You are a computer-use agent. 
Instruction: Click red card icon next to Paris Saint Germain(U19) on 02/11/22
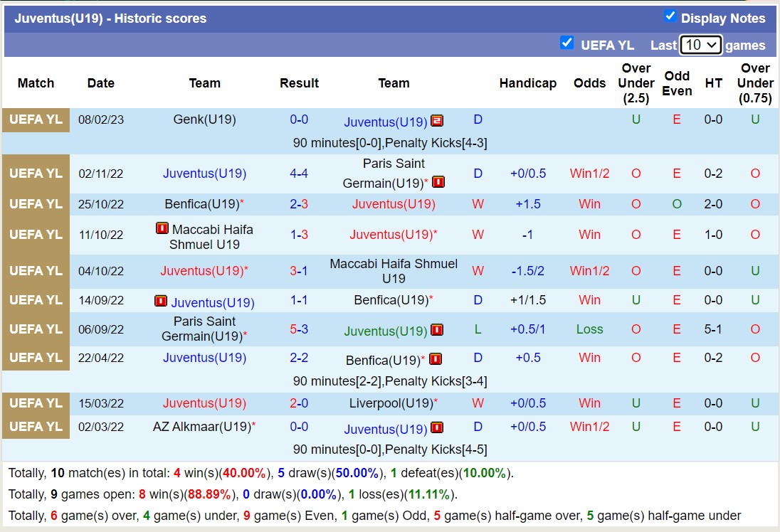[x=438, y=182]
